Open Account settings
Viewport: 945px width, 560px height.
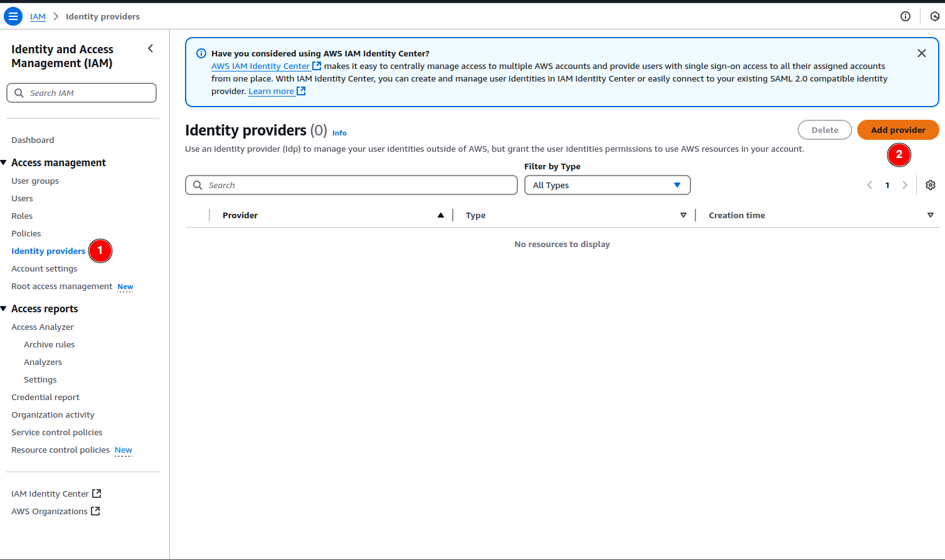click(45, 268)
